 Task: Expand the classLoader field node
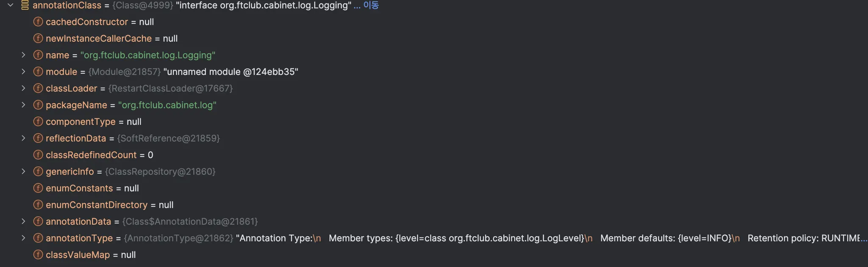[x=23, y=88]
